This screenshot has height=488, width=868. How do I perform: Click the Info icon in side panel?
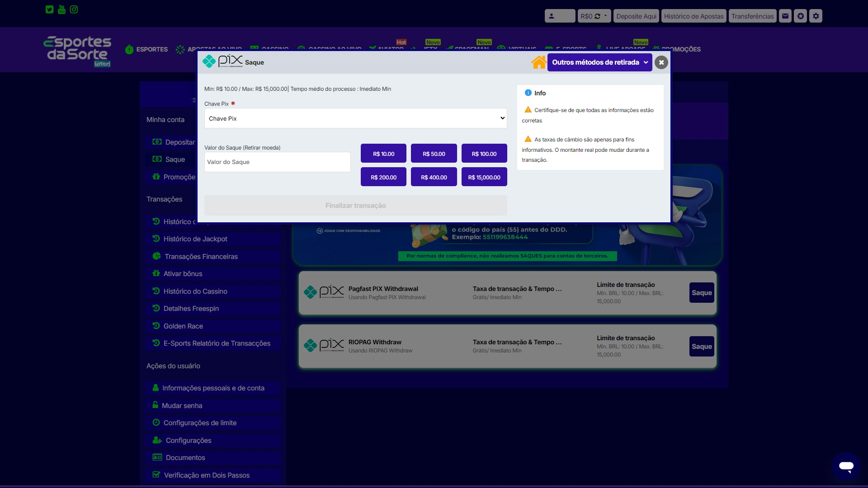point(528,93)
